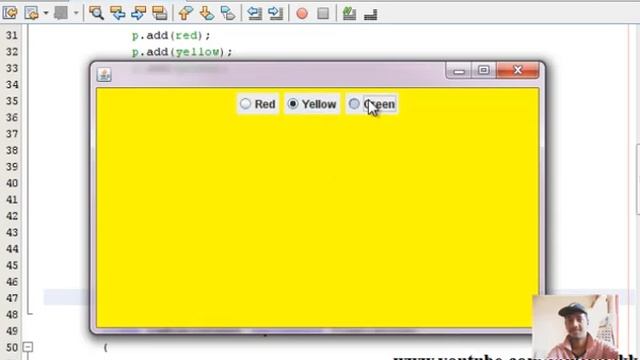The height and width of the screenshot is (360, 640).
Task: Click the Comment code icon
Action: click(349, 13)
